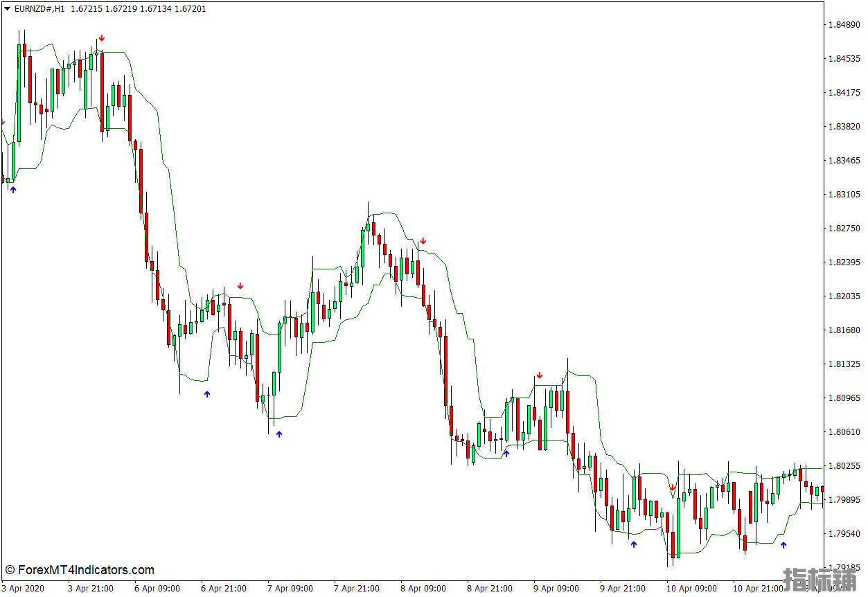Click the 9 Apr 21:00 time label
Viewport: 868px width, 597px height.
point(623,589)
